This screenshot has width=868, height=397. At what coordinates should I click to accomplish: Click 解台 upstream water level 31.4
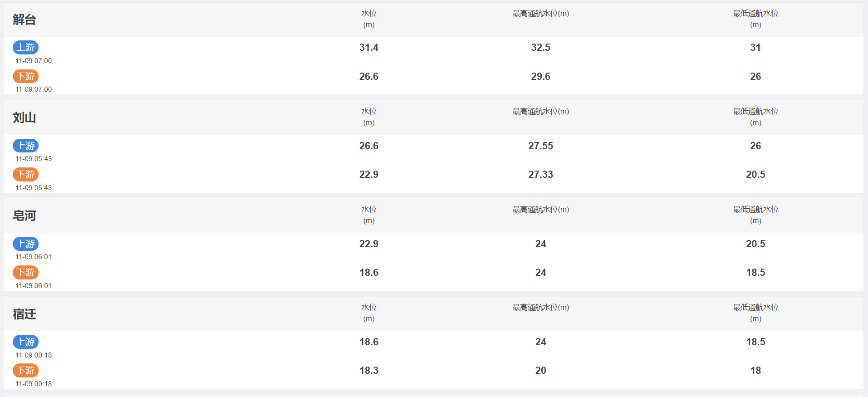pos(369,47)
